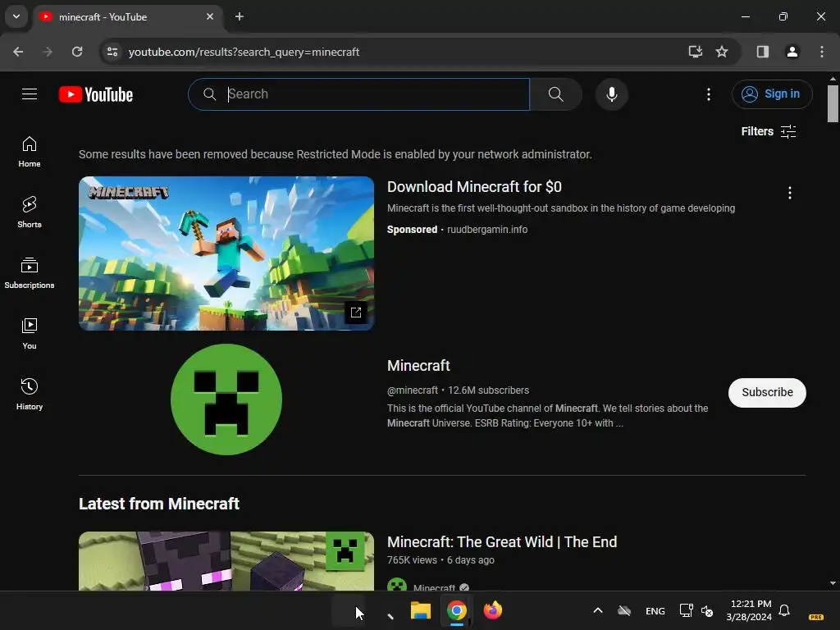Open the Minecraft channel name link
The width and height of the screenshot is (840, 630).
pyautogui.click(x=418, y=366)
